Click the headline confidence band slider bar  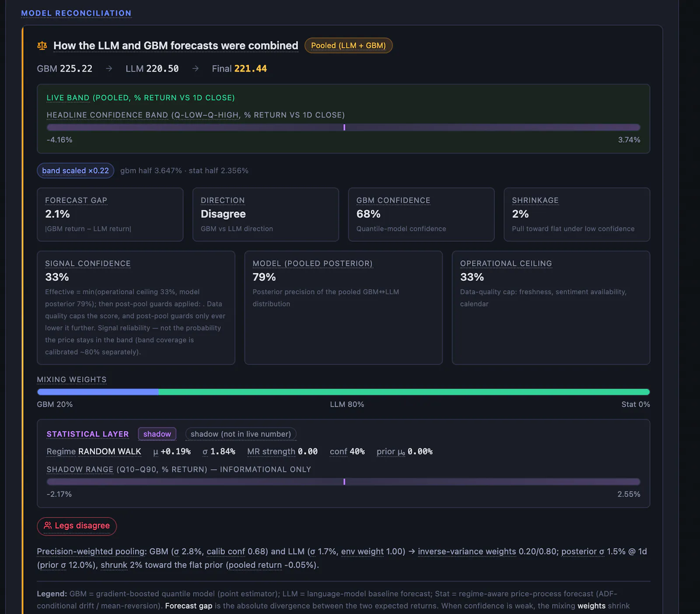[x=343, y=127]
